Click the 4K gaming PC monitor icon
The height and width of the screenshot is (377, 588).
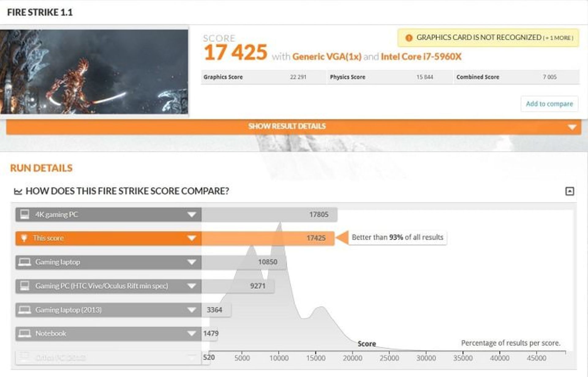(24, 214)
